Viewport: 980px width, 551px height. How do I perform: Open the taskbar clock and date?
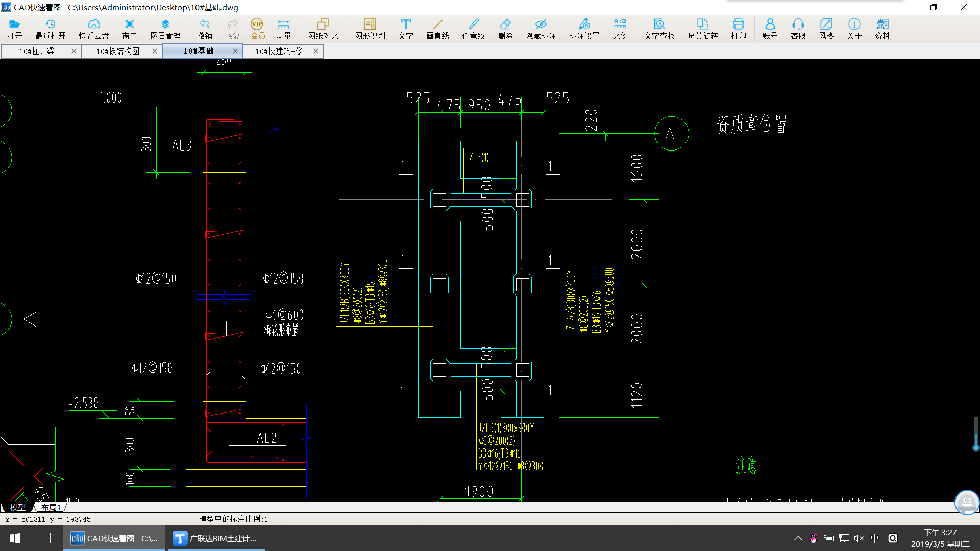940,538
